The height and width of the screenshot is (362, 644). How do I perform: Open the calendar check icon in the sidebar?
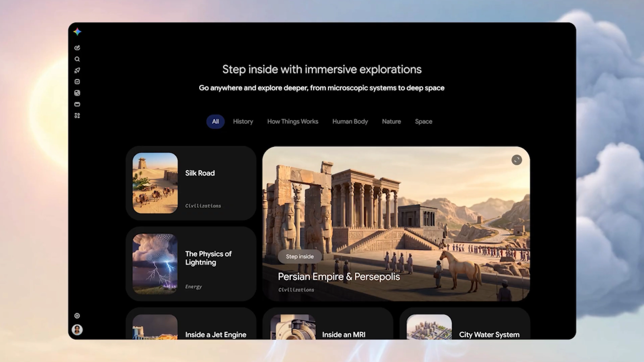click(x=77, y=81)
